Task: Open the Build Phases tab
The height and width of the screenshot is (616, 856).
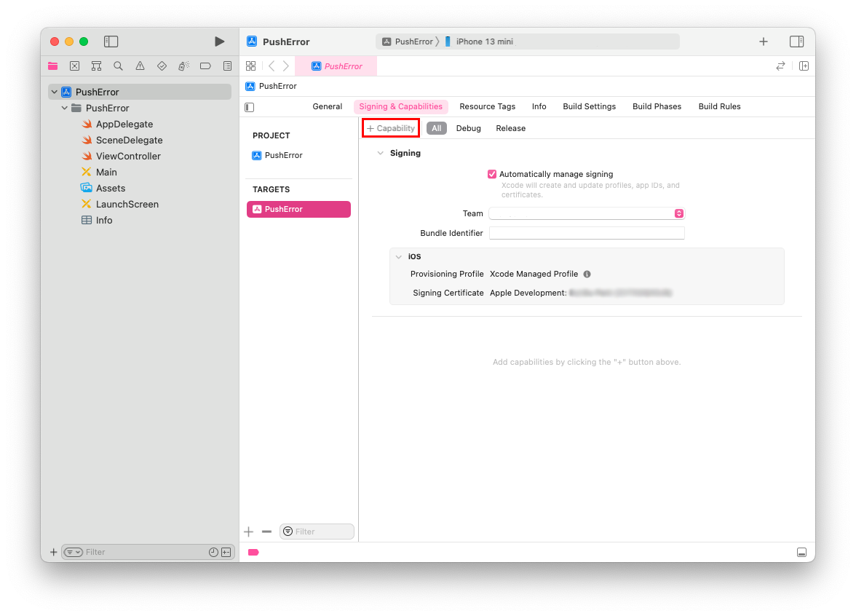Action: 657,106
